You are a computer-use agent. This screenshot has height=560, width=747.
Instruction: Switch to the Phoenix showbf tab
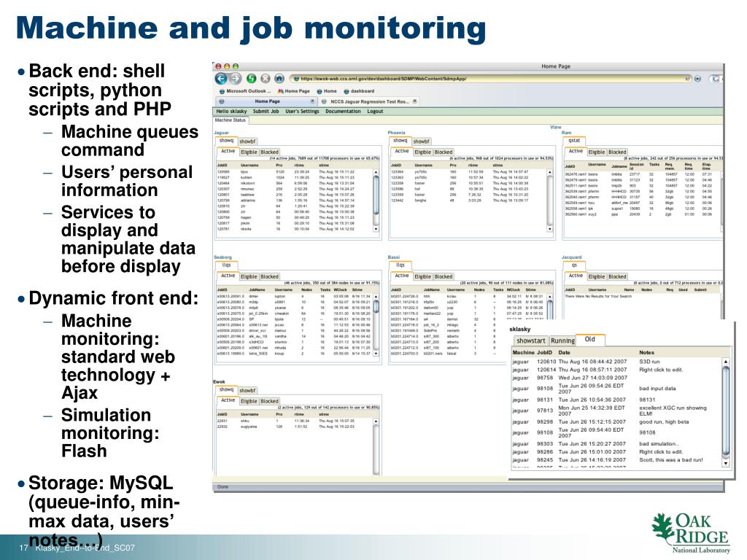point(421,141)
